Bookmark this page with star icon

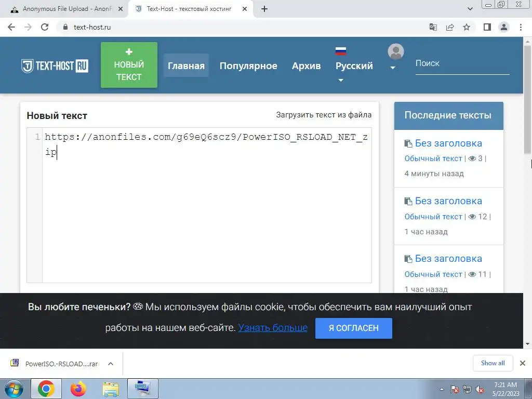point(467,27)
